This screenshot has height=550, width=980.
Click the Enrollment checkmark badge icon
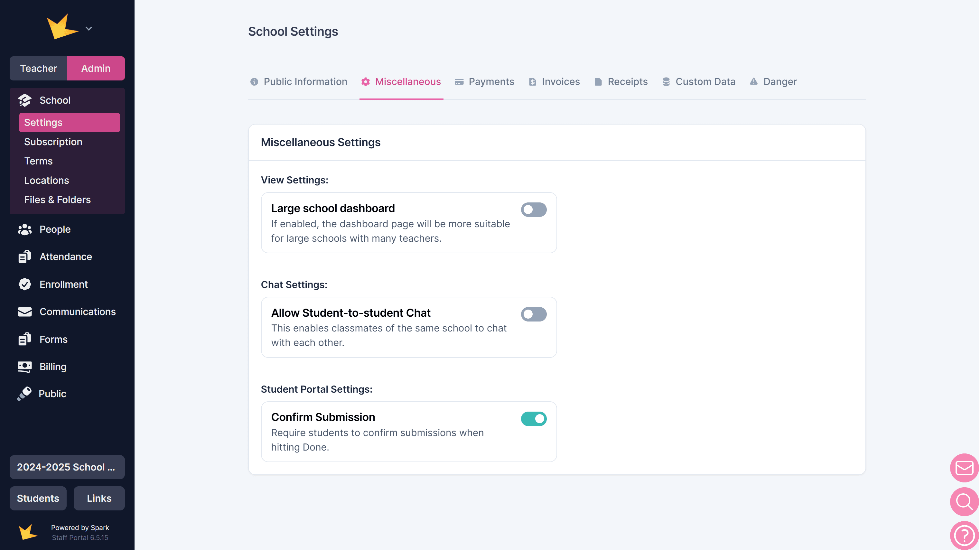[x=25, y=284]
